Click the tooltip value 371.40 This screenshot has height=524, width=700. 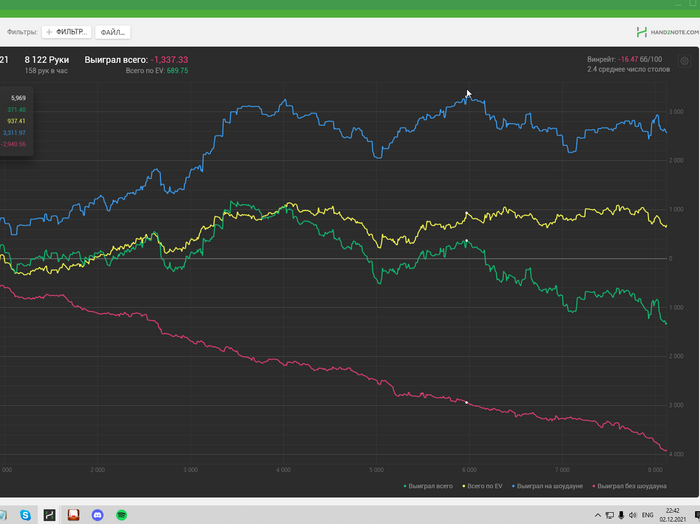[16, 109]
